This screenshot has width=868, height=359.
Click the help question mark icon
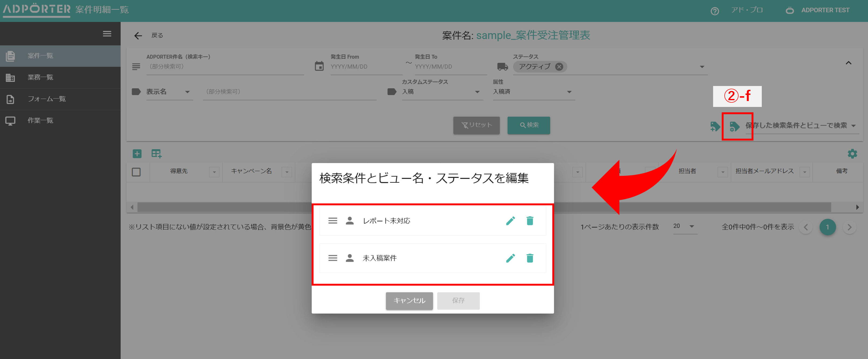pyautogui.click(x=714, y=11)
